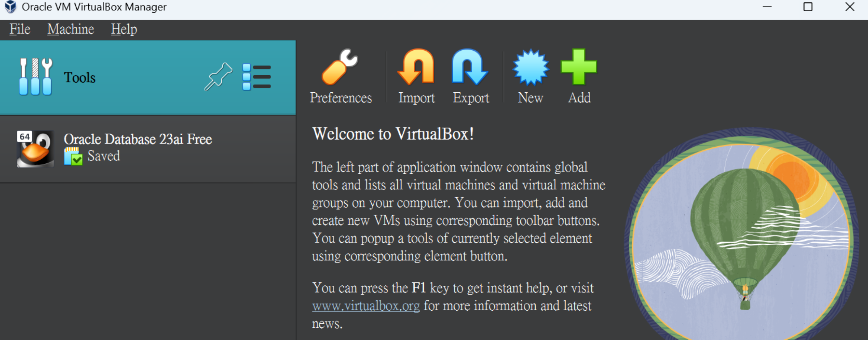Click the Oracle Linux 64-bit penguin icon
868x340 pixels.
[35, 149]
